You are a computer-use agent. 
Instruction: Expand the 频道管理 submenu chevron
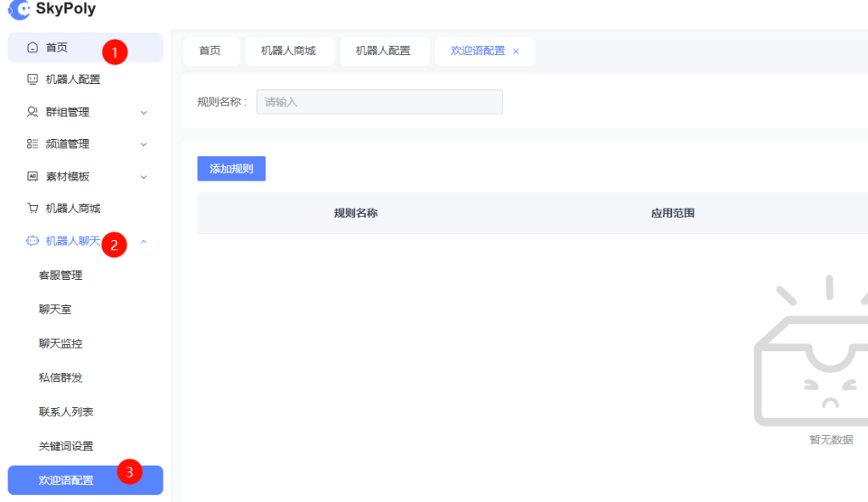pyautogui.click(x=143, y=144)
